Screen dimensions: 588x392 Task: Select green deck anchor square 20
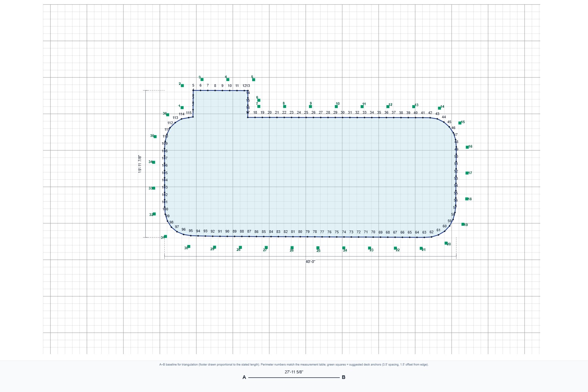[x=446, y=243]
